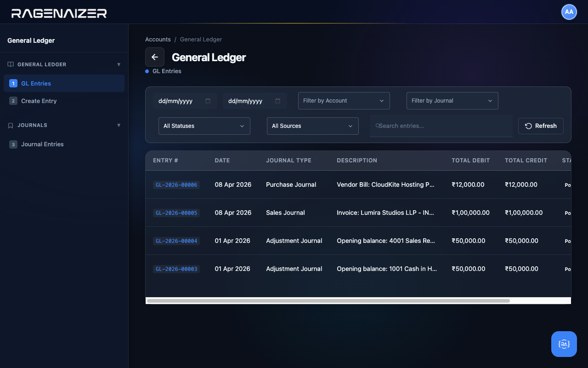The image size is (588, 368).
Task: Open calendar picker on second date field
Action: 277,101
